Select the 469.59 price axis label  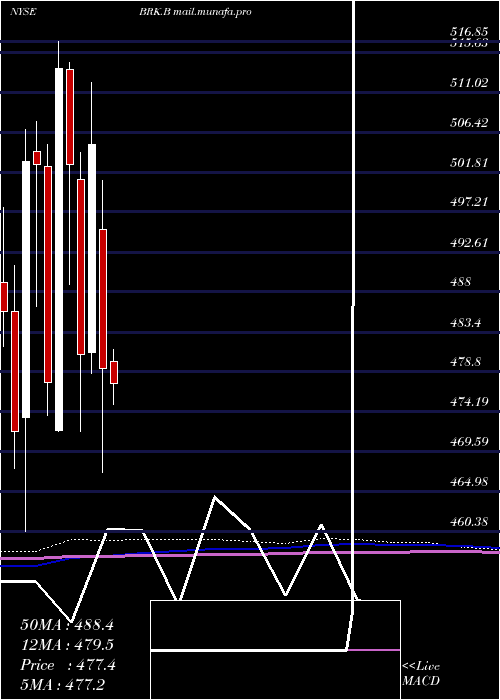click(x=469, y=442)
